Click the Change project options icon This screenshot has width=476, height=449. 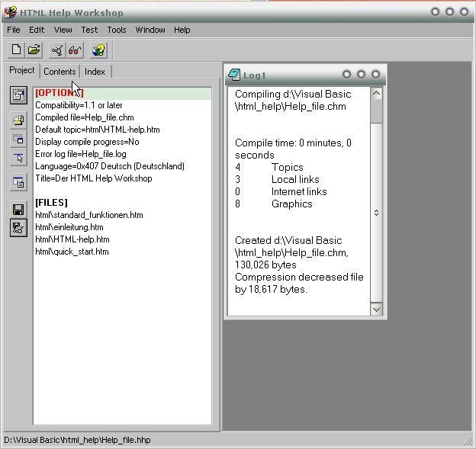[18, 95]
